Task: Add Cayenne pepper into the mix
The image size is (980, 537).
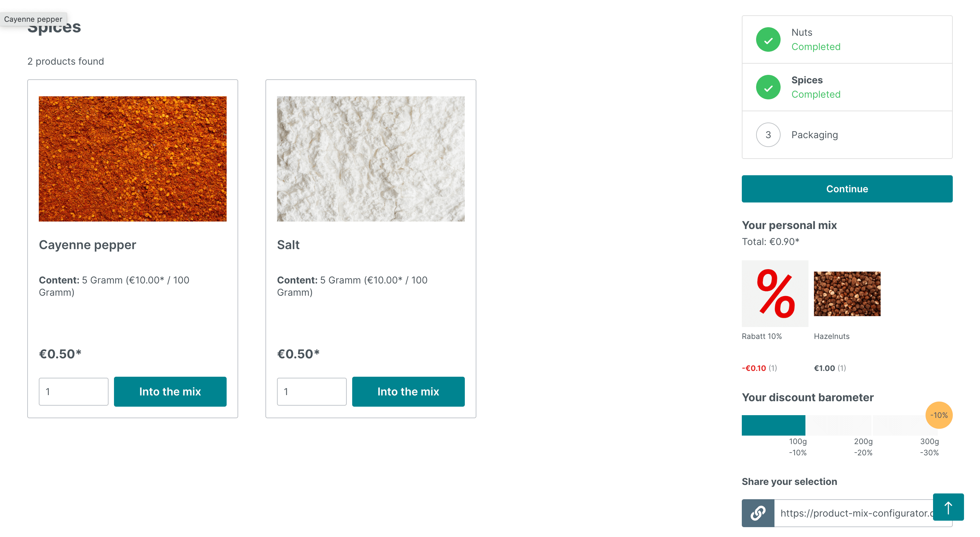Action: tap(170, 392)
